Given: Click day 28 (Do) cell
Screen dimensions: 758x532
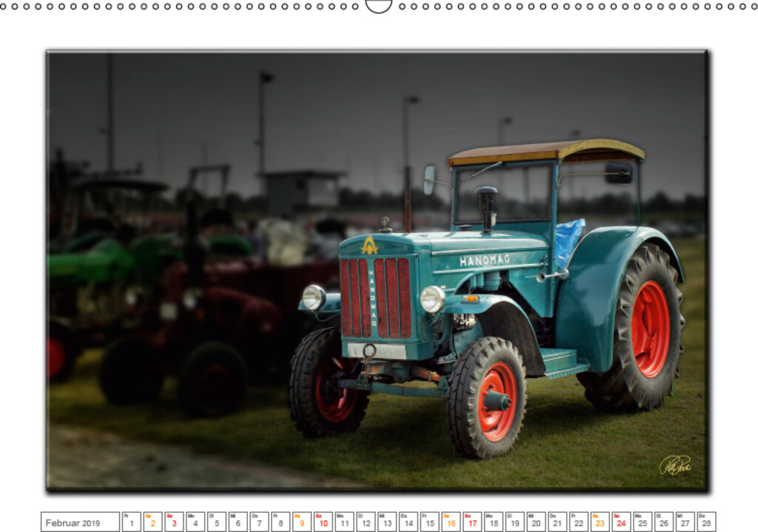Looking at the screenshot, I should (x=706, y=522).
